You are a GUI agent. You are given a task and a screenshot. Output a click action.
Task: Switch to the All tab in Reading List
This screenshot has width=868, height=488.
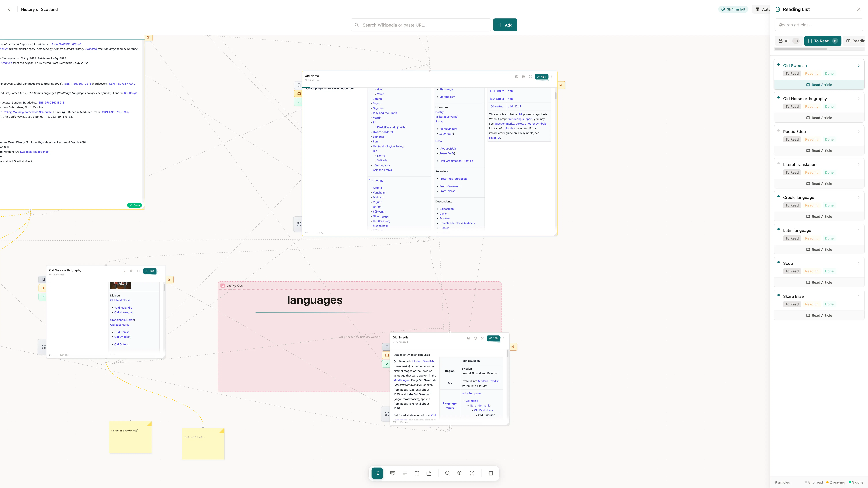pyautogui.click(x=789, y=41)
